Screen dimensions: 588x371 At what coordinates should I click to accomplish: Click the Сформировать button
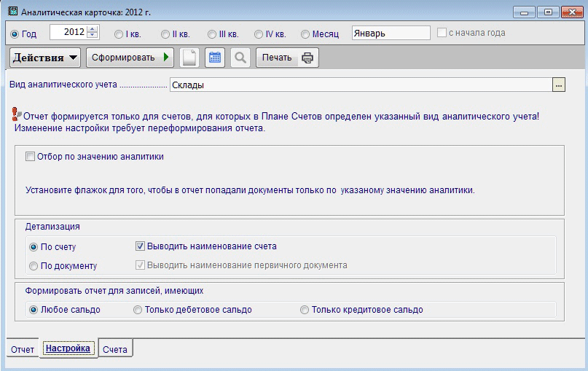[x=130, y=58]
